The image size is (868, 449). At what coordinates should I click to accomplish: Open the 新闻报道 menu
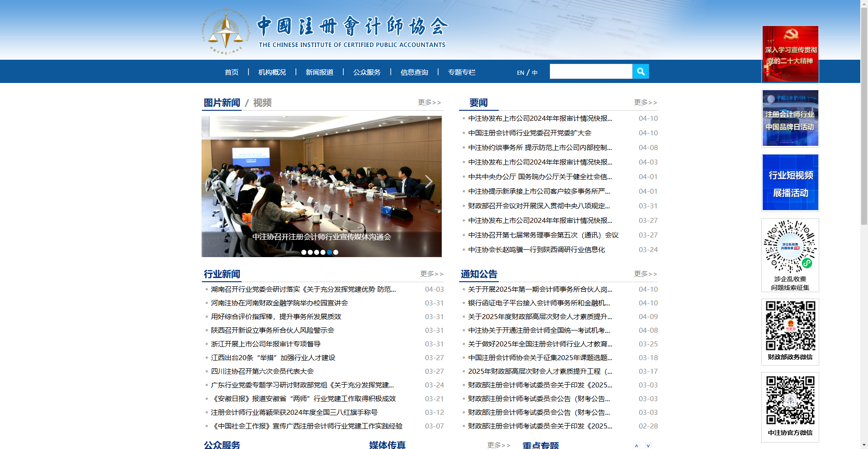coord(320,72)
